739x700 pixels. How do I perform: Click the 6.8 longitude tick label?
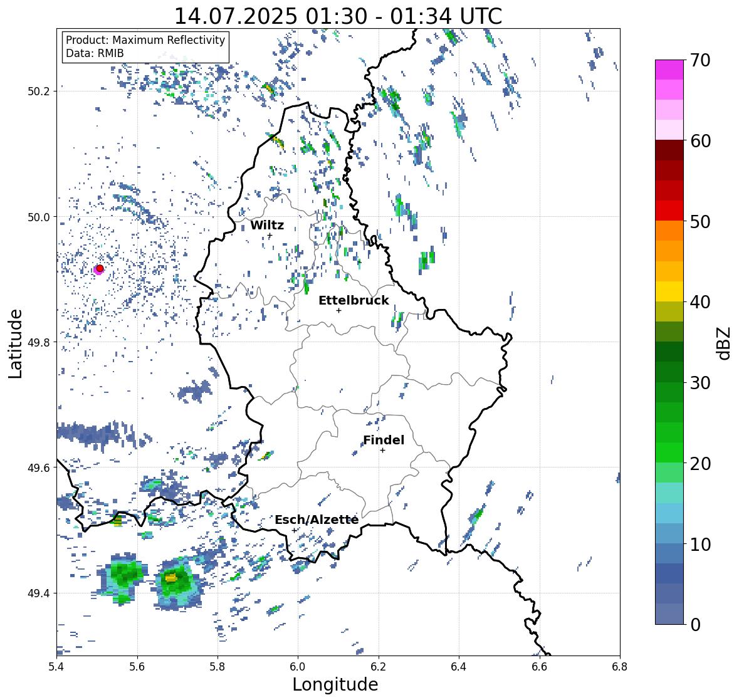620,667
